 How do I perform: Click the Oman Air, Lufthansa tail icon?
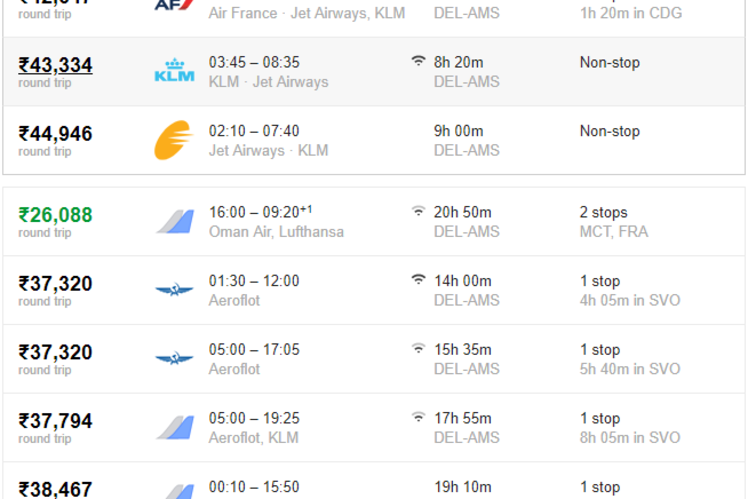tap(175, 221)
